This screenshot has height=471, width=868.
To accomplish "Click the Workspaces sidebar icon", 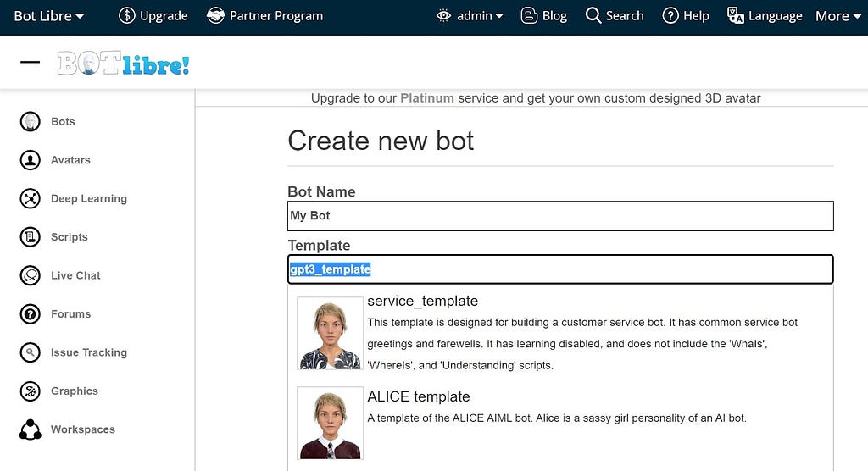I will 30,429.
